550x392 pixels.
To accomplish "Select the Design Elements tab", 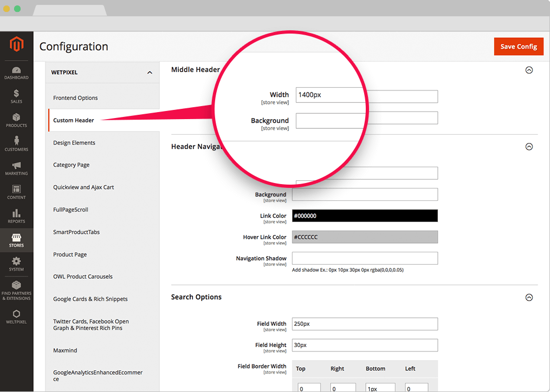I will click(x=74, y=143).
